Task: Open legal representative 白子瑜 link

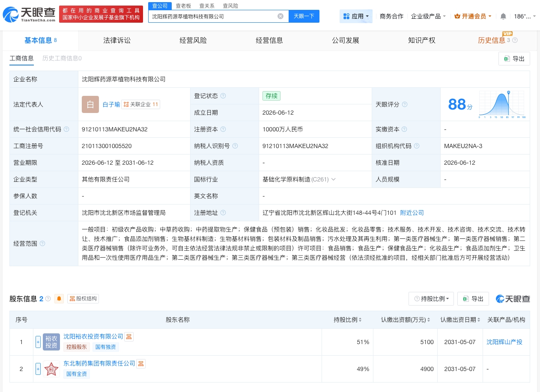Action: [111, 104]
